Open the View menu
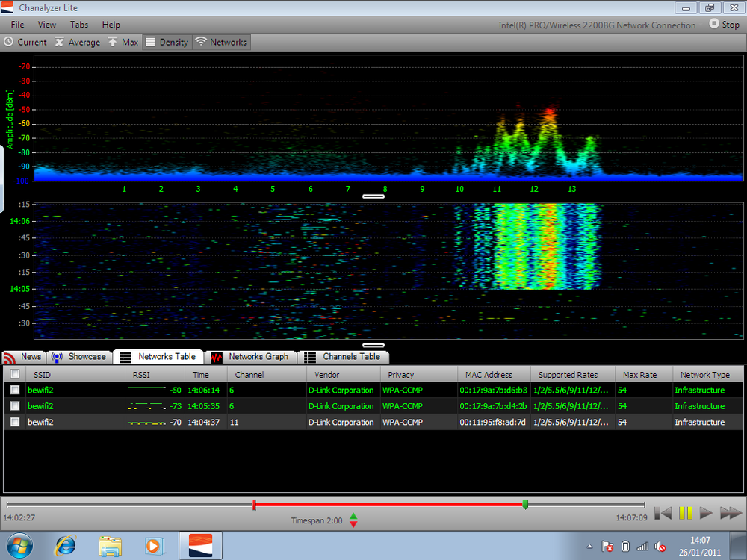Screen dimensions: 747x560 (46, 25)
